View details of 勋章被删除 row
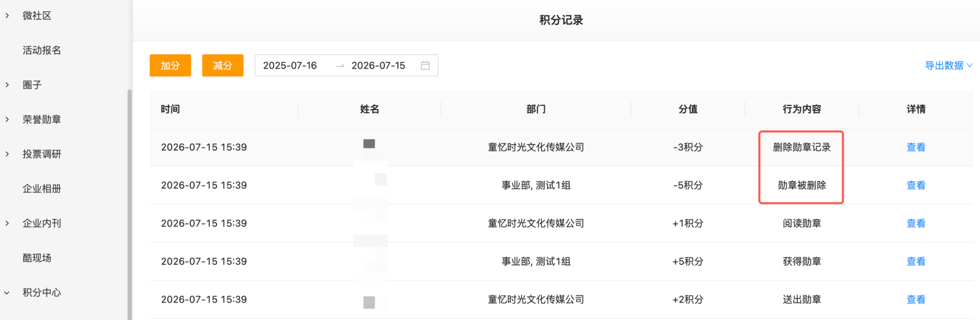 coord(916,185)
